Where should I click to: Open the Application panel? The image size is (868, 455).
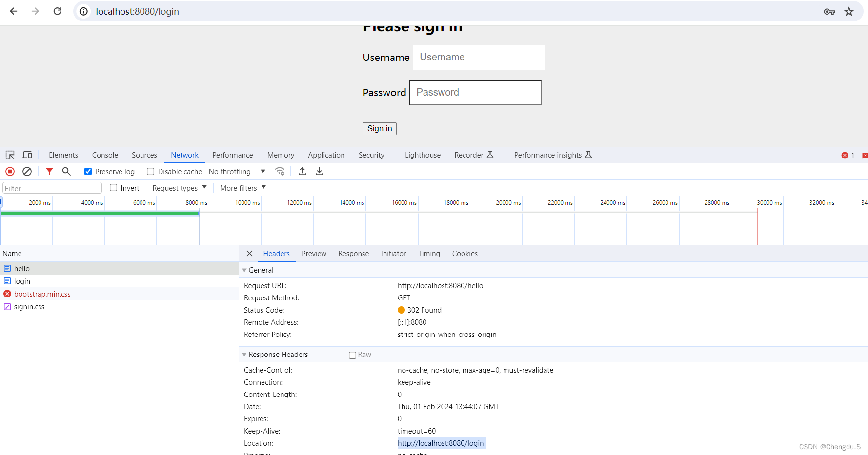pos(326,155)
